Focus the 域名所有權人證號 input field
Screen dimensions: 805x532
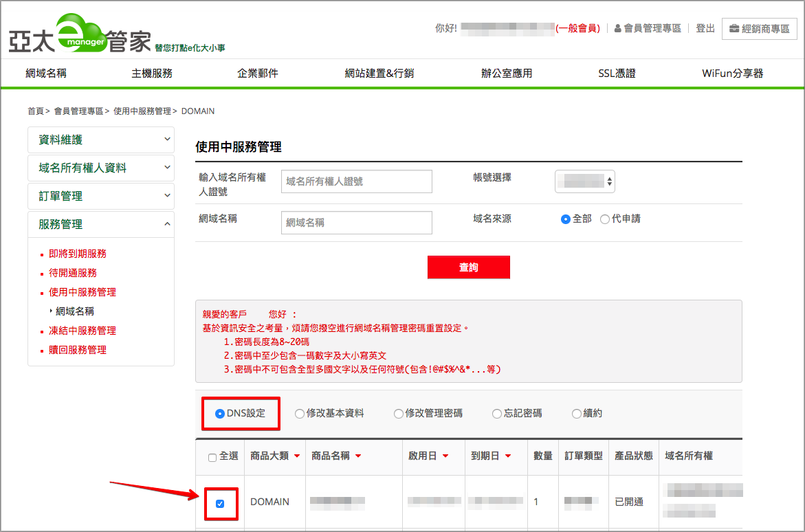(x=357, y=181)
